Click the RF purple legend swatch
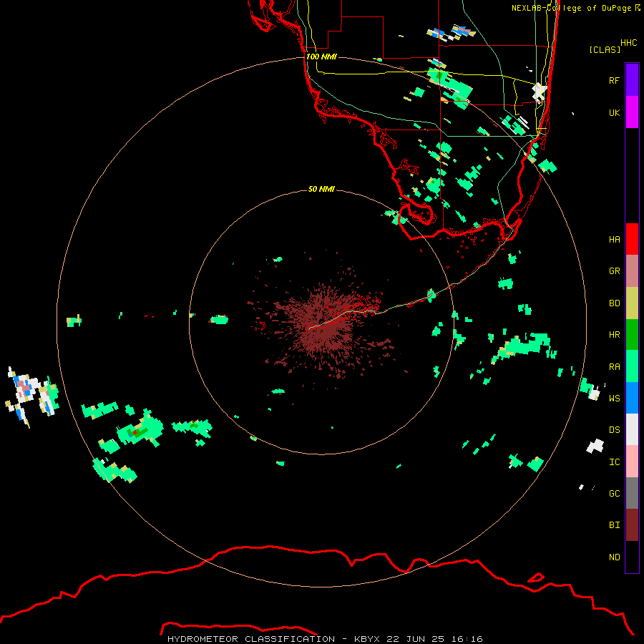Screen dimensions: 644x644 point(632,80)
